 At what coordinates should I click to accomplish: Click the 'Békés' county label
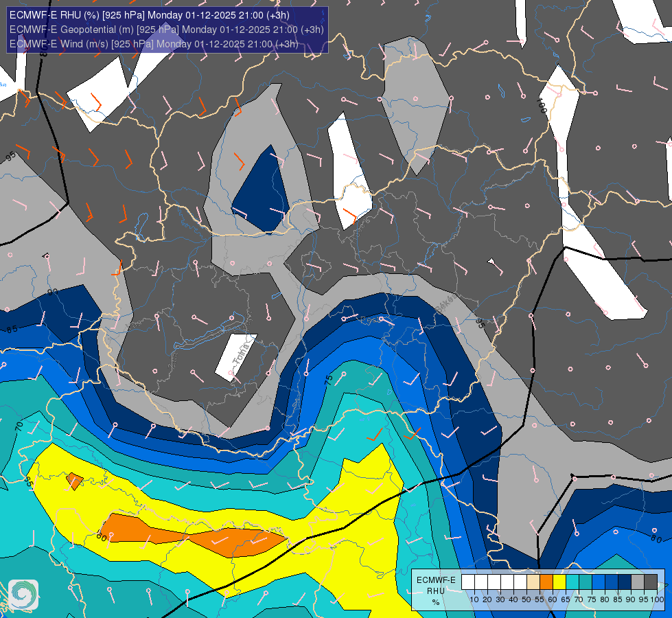click(x=445, y=304)
